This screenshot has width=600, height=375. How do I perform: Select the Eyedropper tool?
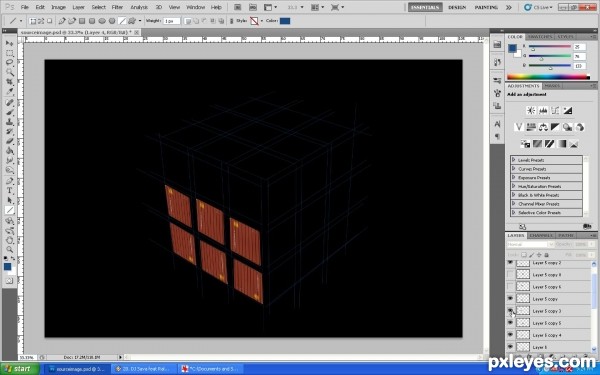click(10, 92)
